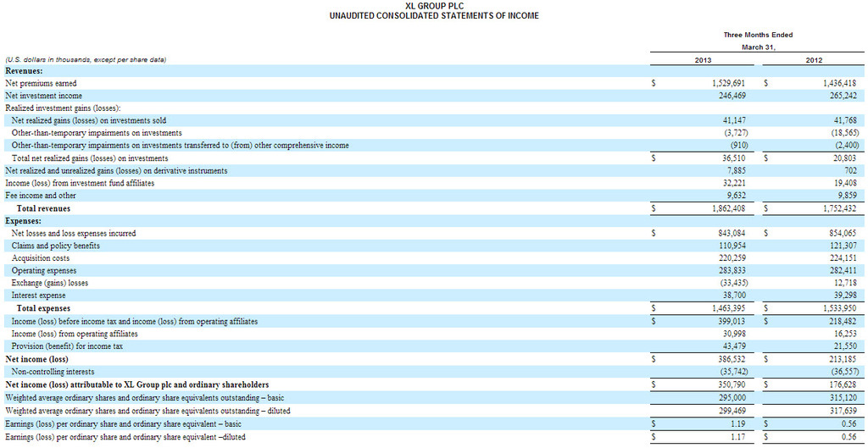Select 1,752,432 total revenues value
868x448 pixels.
point(842,208)
